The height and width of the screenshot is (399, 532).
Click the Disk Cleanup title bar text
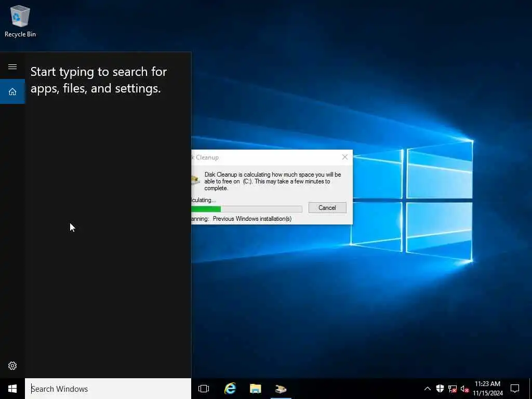pyautogui.click(x=206, y=157)
